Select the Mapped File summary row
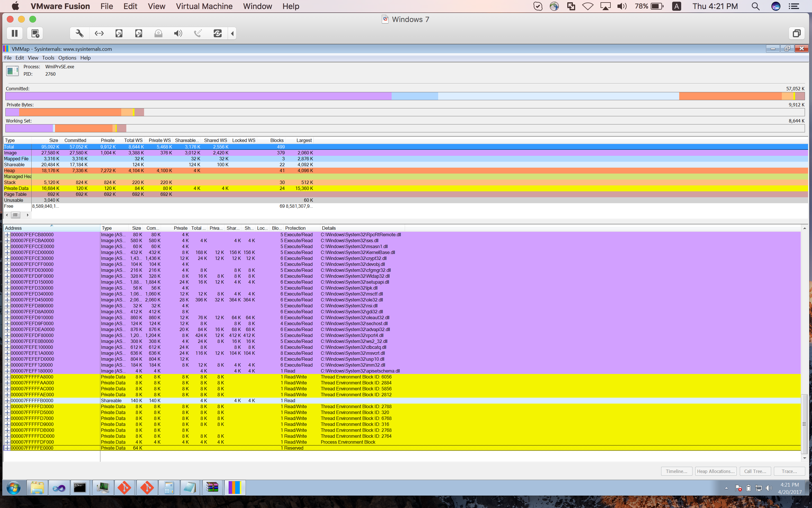Screen dimensions: 812x508 point(405,159)
